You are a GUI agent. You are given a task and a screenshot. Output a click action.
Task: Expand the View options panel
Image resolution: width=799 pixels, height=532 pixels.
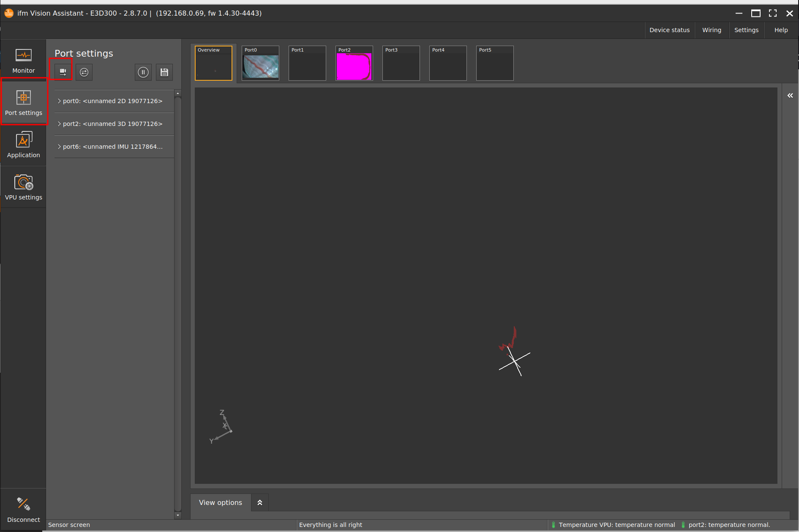(x=259, y=502)
